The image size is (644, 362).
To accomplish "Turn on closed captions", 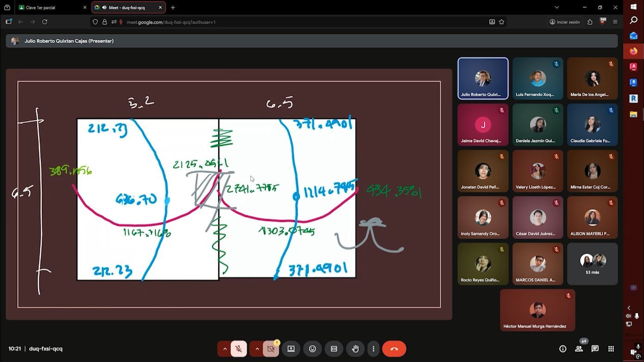I will [334, 349].
